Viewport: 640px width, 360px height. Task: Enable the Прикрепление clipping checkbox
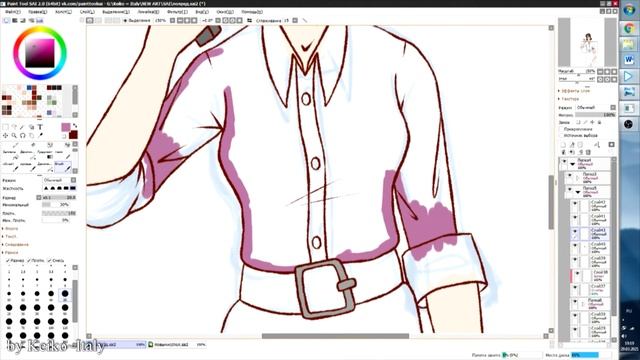562,129
